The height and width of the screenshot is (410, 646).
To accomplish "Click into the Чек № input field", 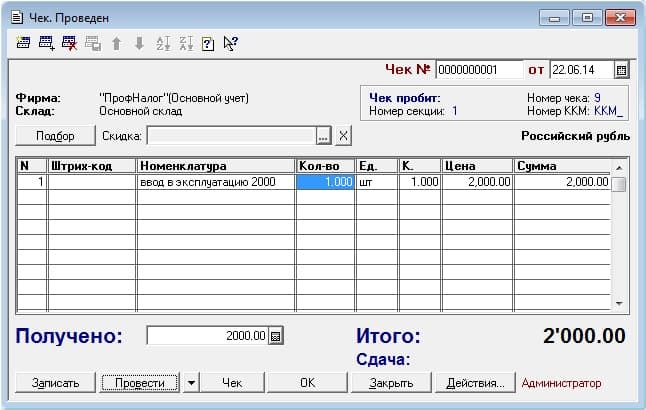I will point(479,70).
